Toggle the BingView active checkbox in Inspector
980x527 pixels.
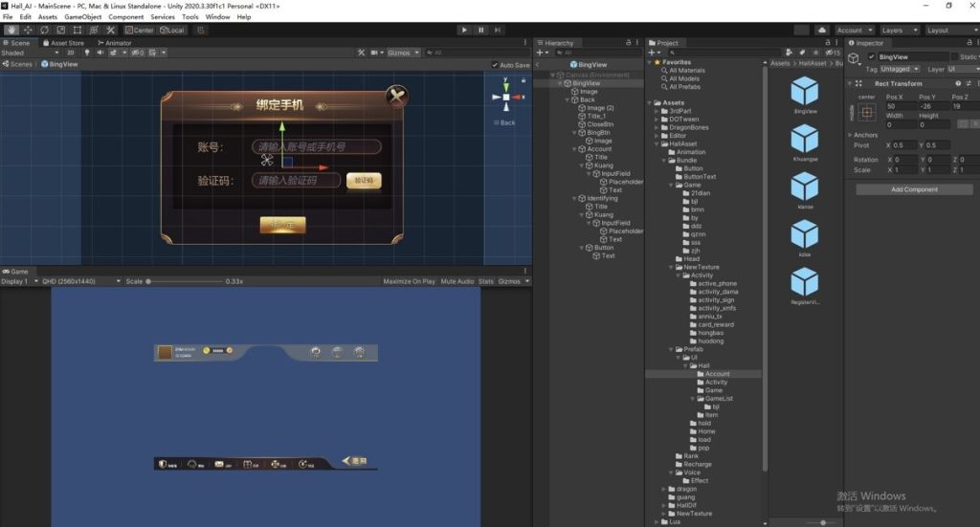[871, 57]
